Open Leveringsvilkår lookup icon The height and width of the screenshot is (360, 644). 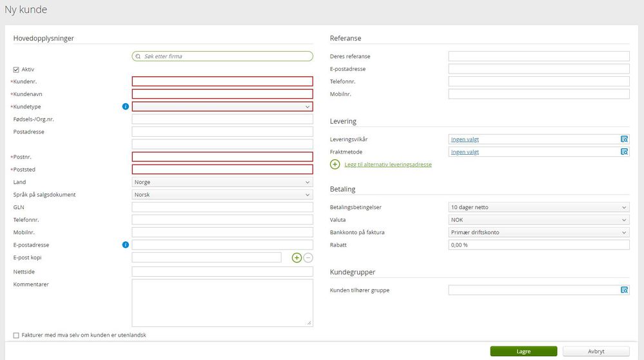coord(624,139)
